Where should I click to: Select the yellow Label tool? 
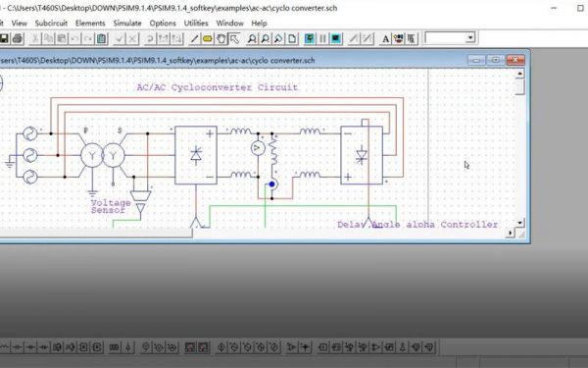(208, 38)
